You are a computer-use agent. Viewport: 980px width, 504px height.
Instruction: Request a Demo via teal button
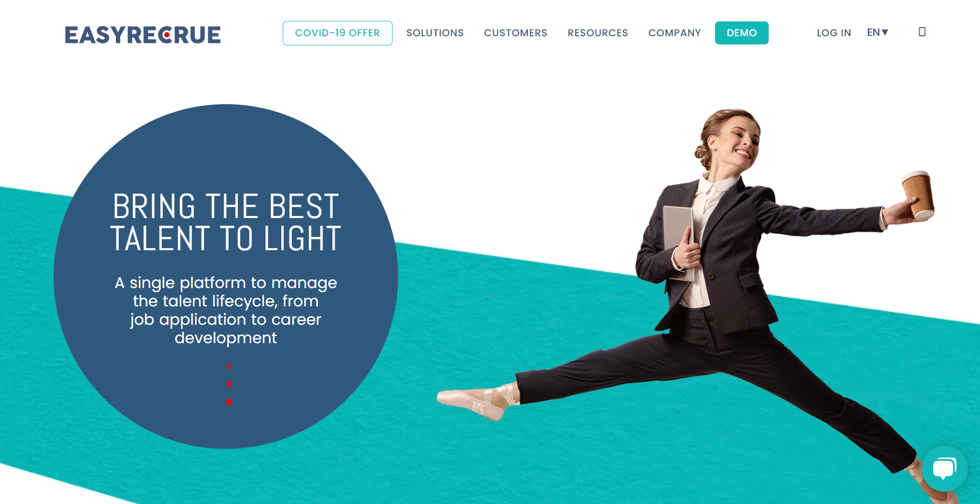(742, 33)
